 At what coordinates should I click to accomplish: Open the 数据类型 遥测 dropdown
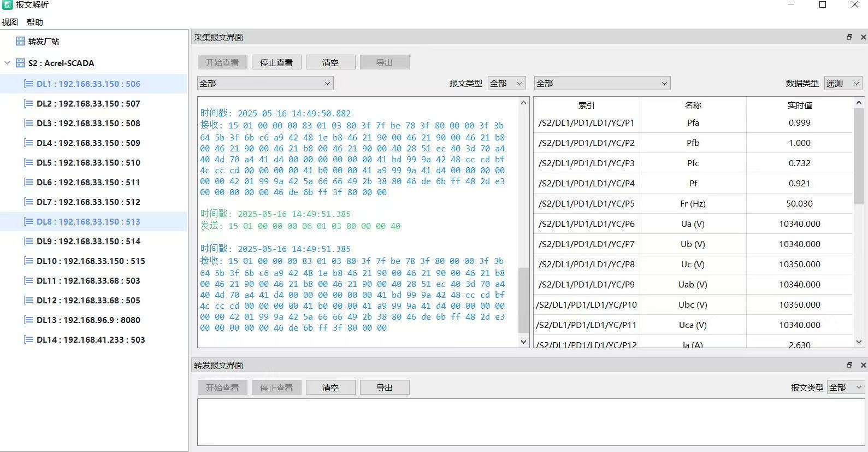click(x=843, y=84)
